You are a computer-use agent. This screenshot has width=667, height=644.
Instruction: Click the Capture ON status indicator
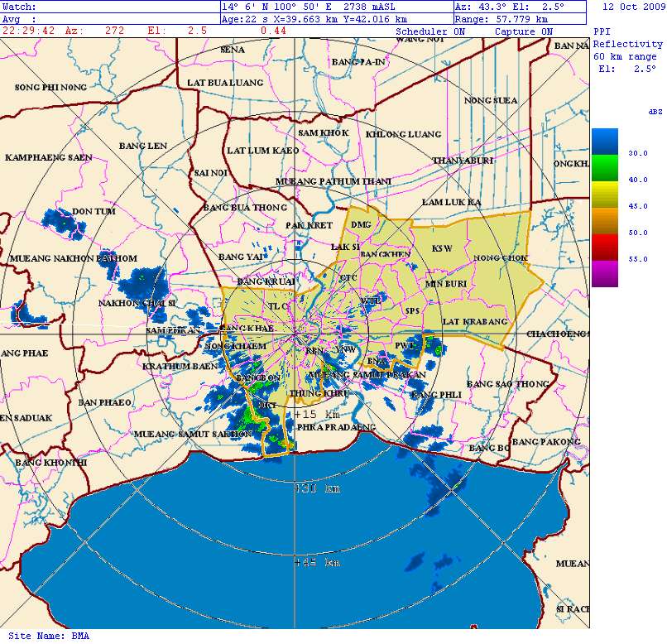[x=523, y=31]
